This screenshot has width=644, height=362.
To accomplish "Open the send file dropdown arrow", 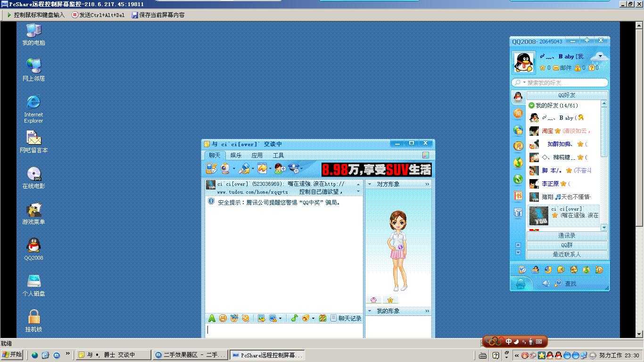I will click(x=253, y=169).
